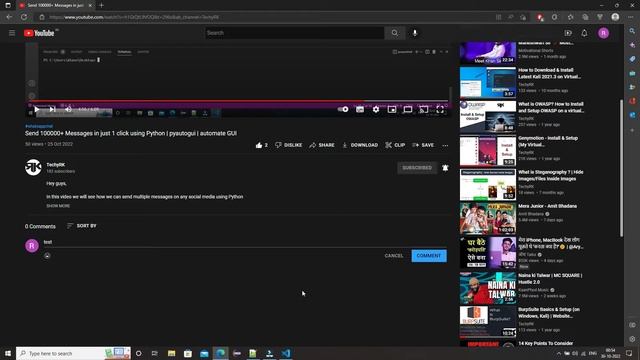Click CANCEL on the comment

tap(394, 256)
